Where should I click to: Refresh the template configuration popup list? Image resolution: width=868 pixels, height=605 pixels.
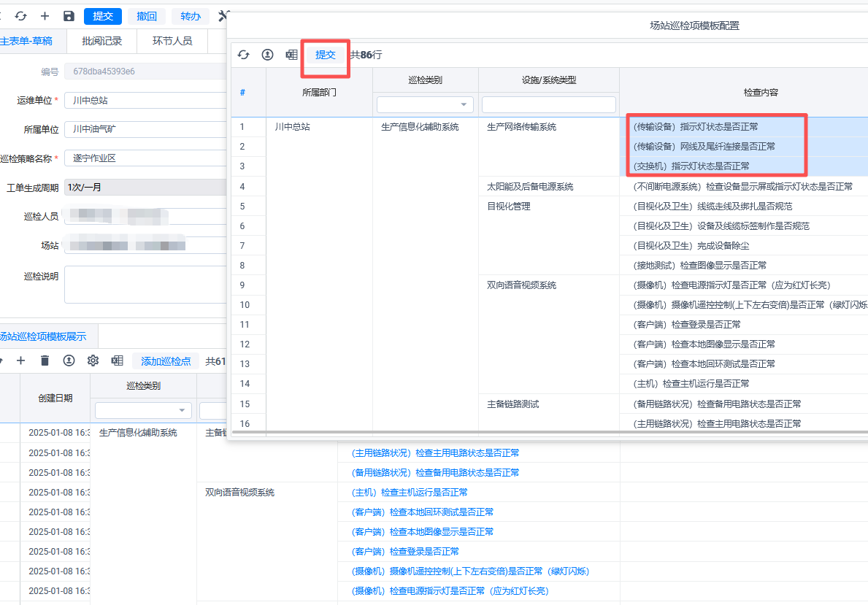click(244, 55)
